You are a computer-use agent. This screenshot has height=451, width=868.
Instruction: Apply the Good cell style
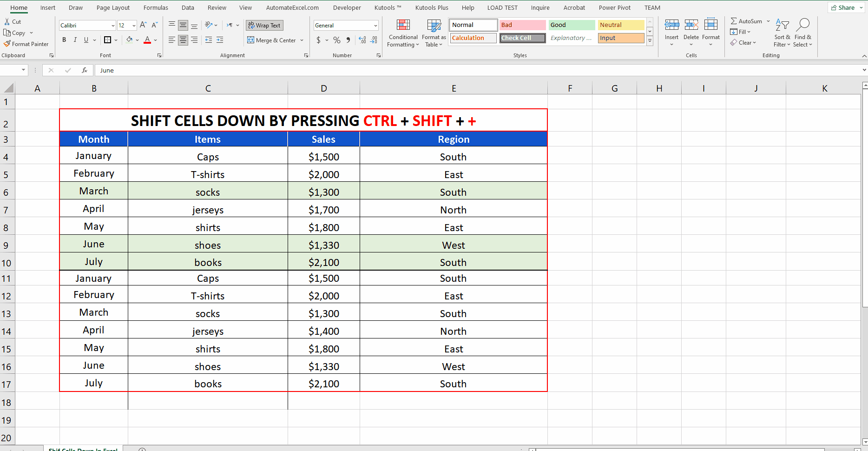click(x=571, y=25)
